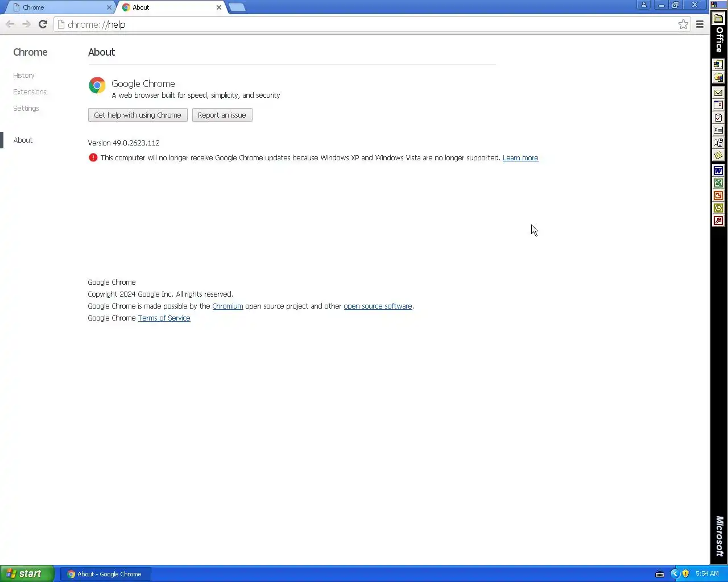Select About in the sidebar
This screenshot has height=582, width=728.
click(x=23, y=140)
